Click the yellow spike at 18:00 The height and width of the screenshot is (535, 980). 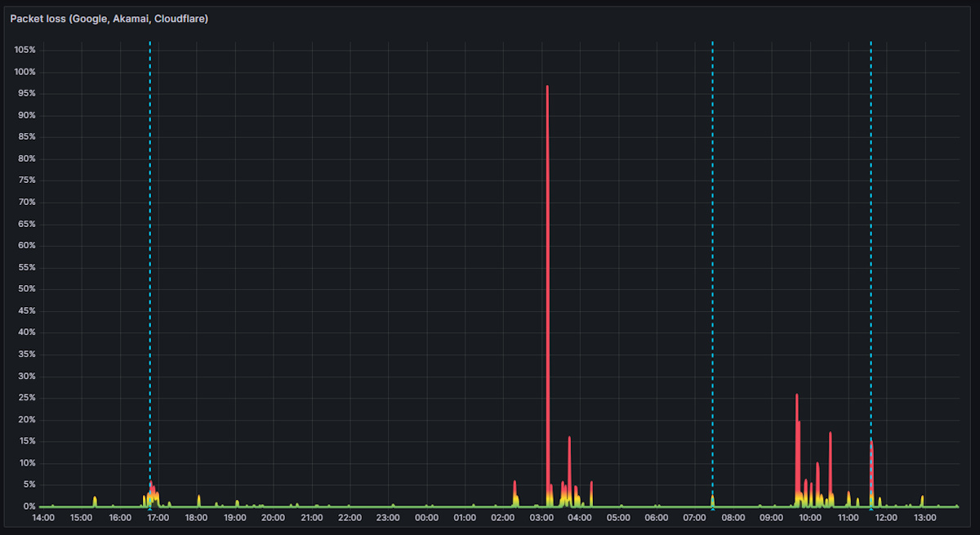pos(198,497)
